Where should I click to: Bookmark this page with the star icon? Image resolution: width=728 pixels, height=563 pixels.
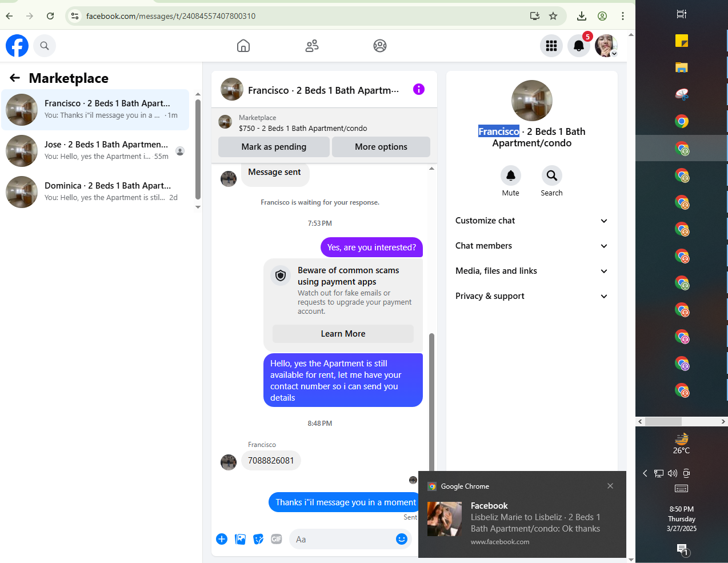(553, 16)
